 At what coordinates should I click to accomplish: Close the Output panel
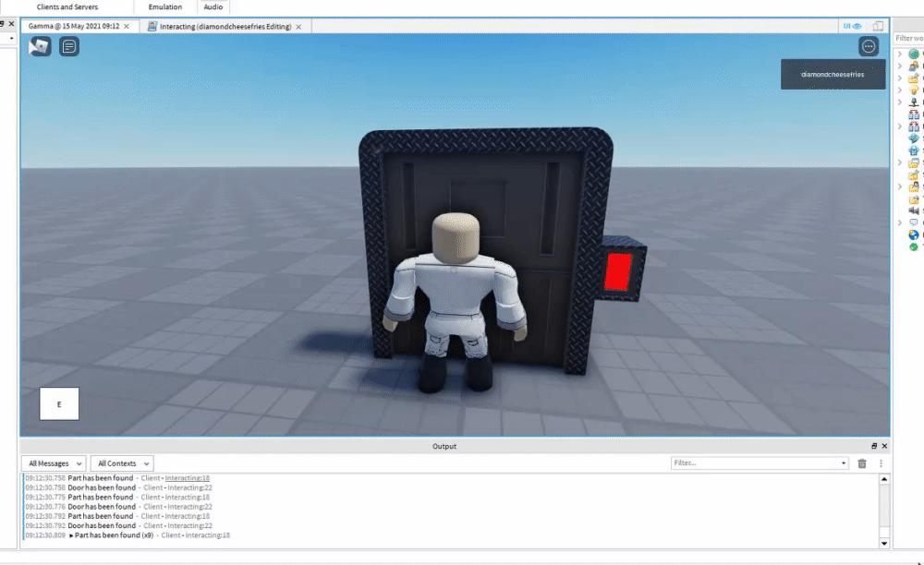tap(884, 446)
